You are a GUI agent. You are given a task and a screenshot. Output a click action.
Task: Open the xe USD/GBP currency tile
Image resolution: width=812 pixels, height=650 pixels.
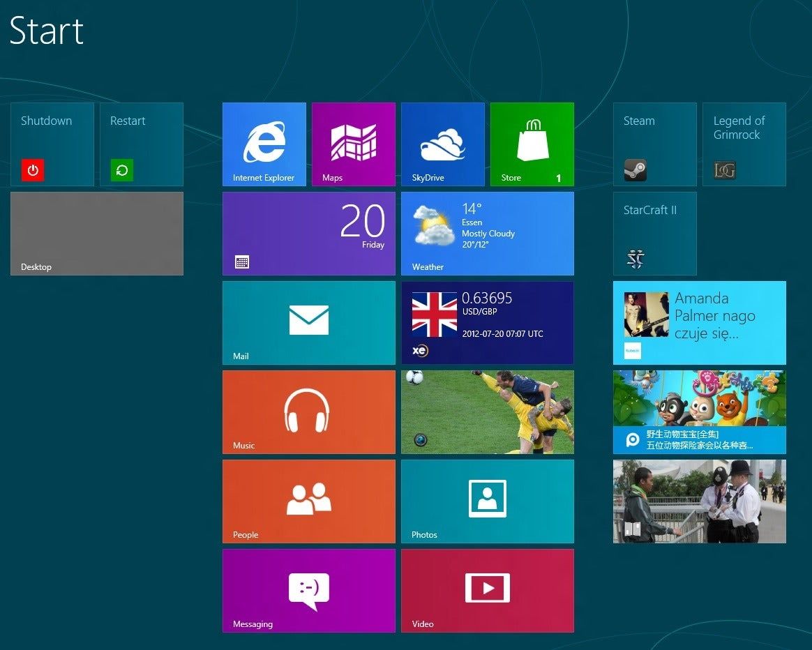tap(487, 322)
